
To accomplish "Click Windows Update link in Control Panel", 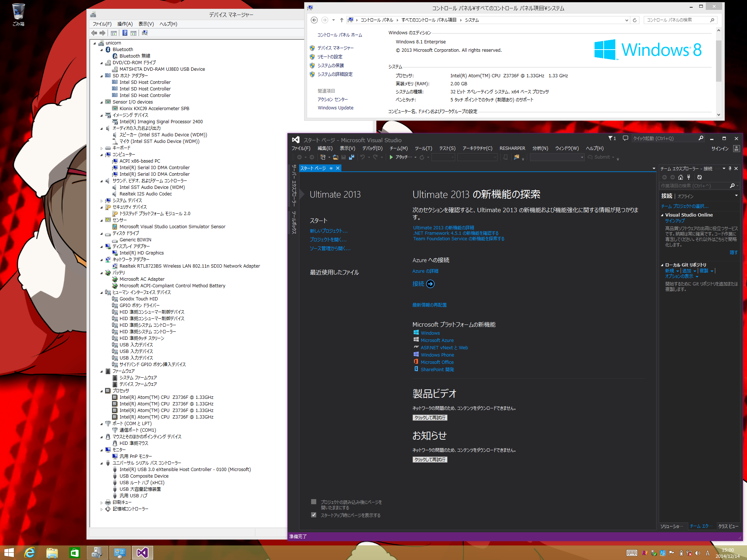I will 336,108.
